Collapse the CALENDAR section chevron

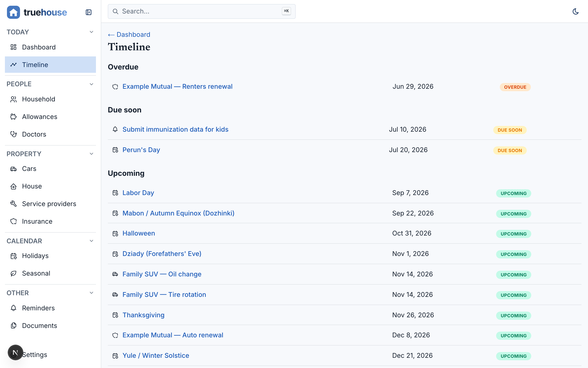point(91,241)
